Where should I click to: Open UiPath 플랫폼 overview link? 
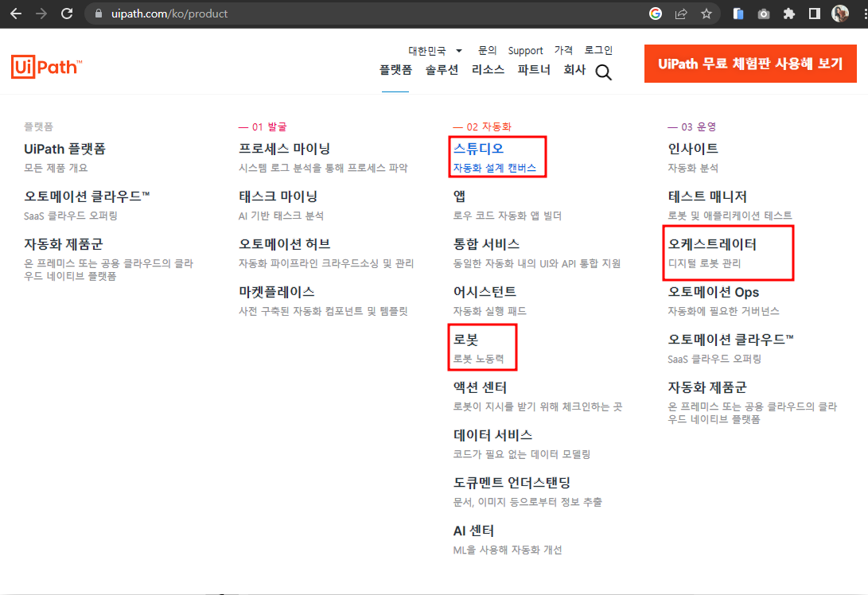pyautogui.click(x=64, y=149)
